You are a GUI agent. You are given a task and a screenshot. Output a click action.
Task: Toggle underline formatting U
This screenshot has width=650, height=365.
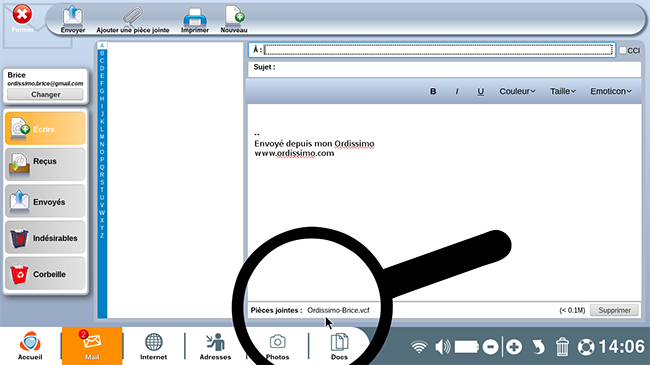click(x=480, y=91)
